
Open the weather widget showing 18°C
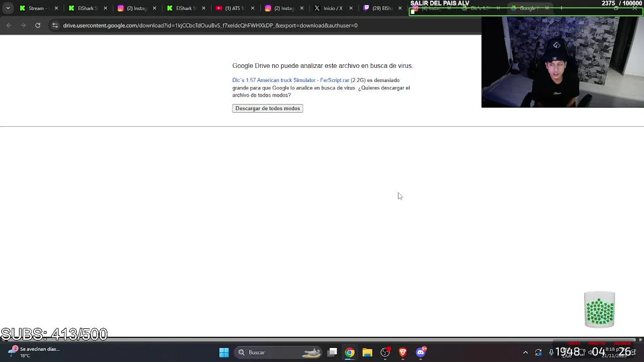pos(34,352)
